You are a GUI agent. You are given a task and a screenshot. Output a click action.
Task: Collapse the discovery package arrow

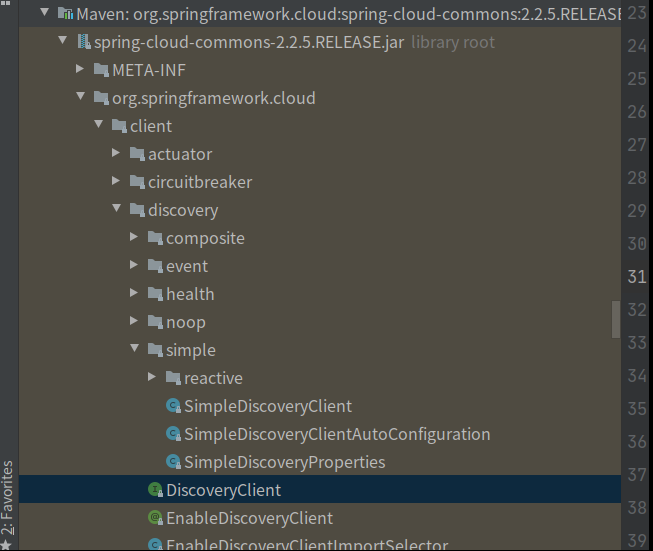pos(117,208)
